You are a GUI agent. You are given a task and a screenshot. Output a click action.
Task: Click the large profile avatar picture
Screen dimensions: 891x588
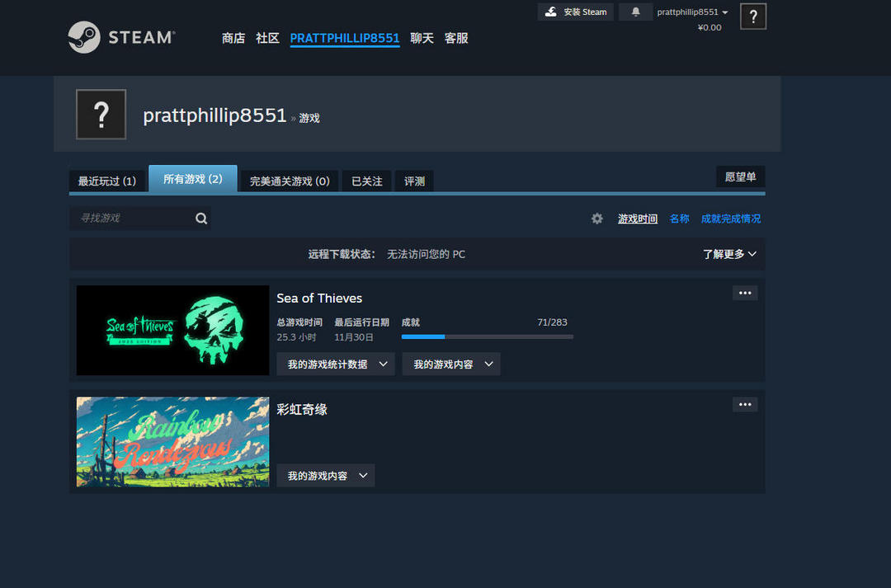(101, 115)
